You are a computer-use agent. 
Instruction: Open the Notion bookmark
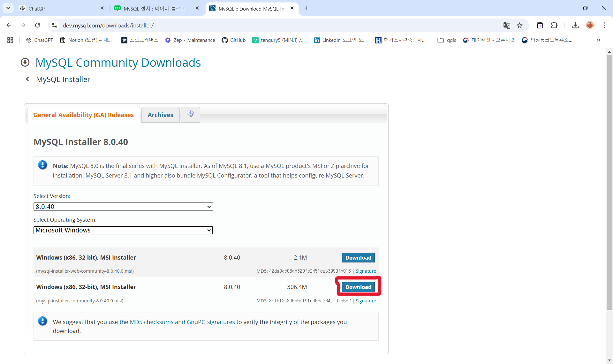pos(86,40)
